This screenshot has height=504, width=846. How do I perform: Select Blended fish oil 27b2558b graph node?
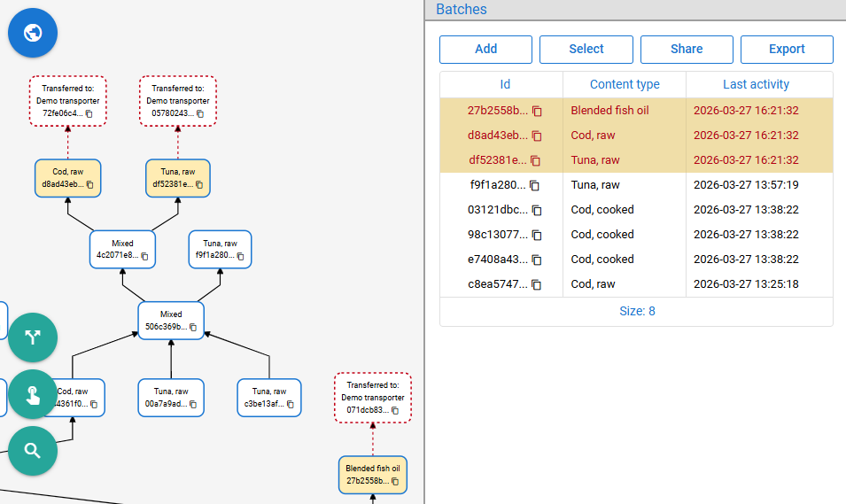(x=373, y=475)
